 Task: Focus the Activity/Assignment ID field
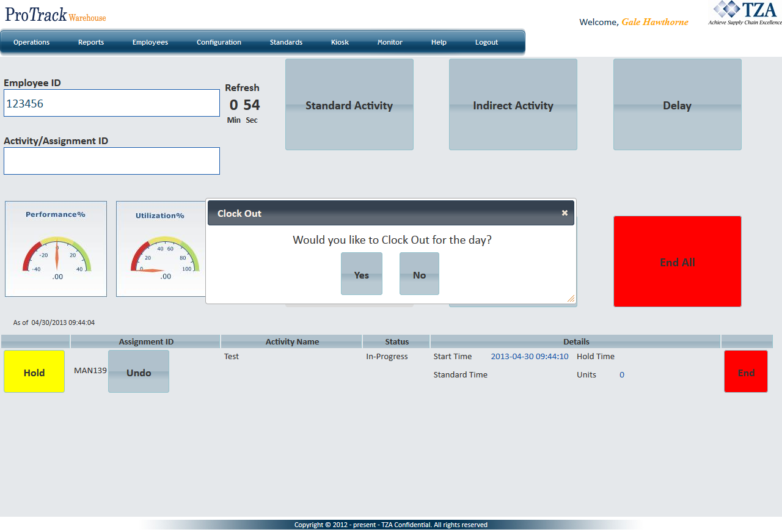112,161
